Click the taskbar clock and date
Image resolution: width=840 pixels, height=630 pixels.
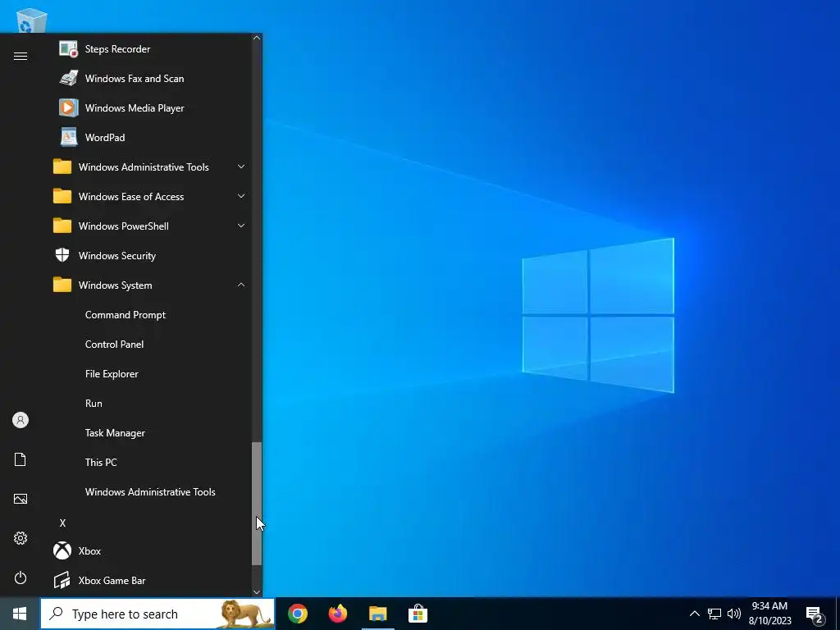pos(769,614)
